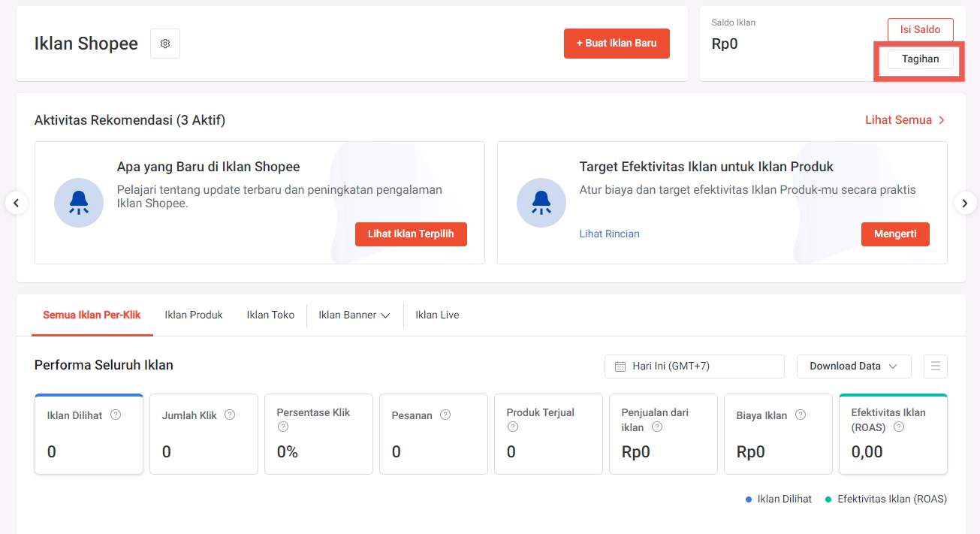Select the Biaya Iklan metric card

coord(778,434)
